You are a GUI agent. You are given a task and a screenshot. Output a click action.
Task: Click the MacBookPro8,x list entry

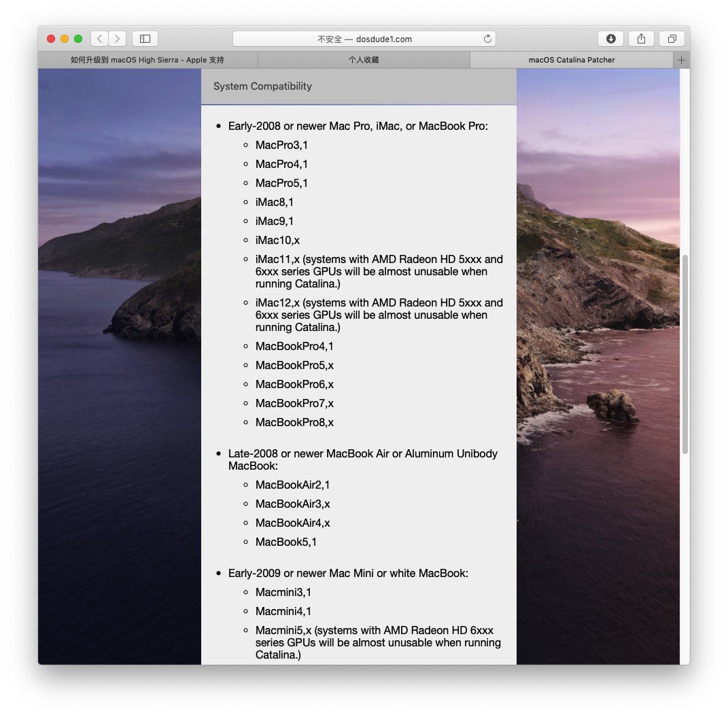294,422
